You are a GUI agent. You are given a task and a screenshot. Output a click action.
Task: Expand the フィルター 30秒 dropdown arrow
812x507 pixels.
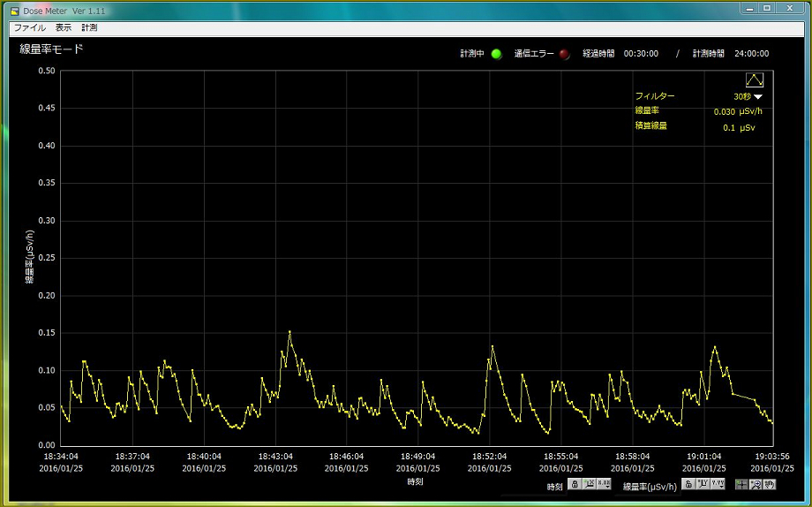click(x=757, y=96)
